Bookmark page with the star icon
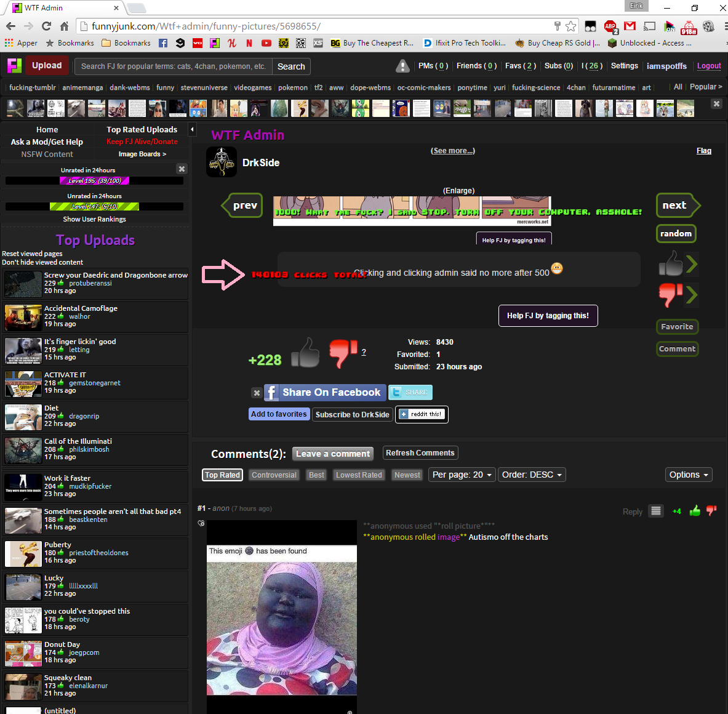Image resolution: width=728 pixels, height=714 pixels. (571, 26)
